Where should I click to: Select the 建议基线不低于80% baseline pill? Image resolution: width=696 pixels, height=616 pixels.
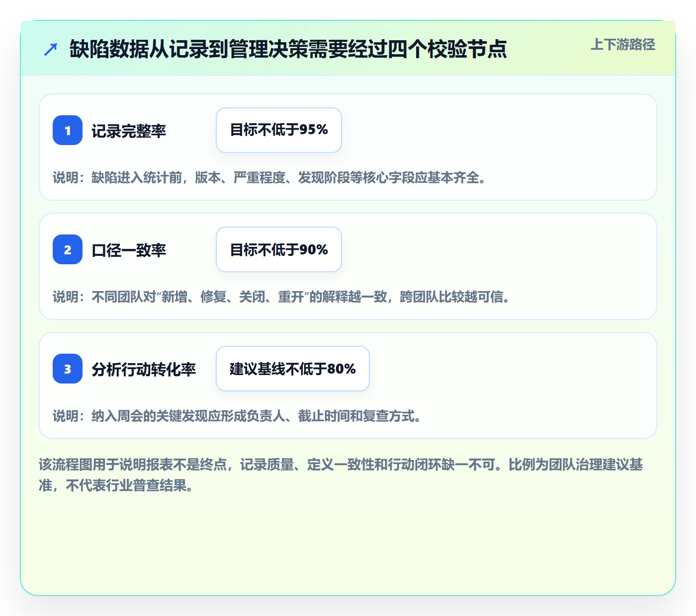click(293, 369)
